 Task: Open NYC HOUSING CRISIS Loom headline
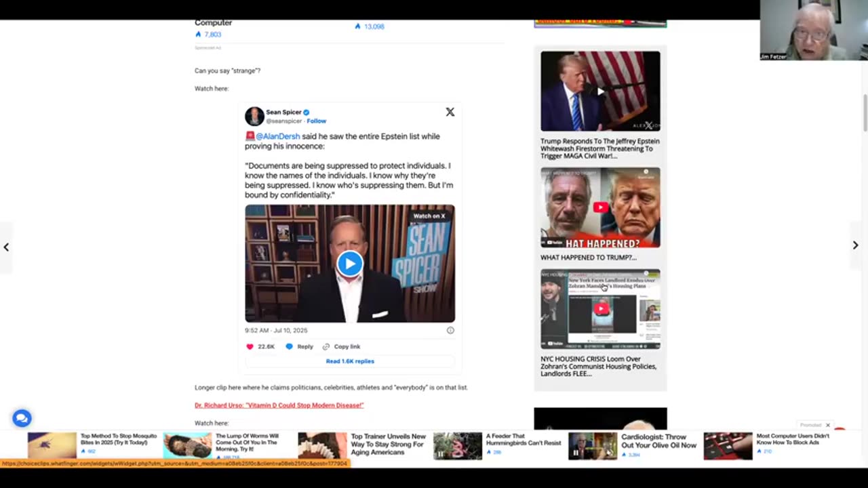(599, 367)
